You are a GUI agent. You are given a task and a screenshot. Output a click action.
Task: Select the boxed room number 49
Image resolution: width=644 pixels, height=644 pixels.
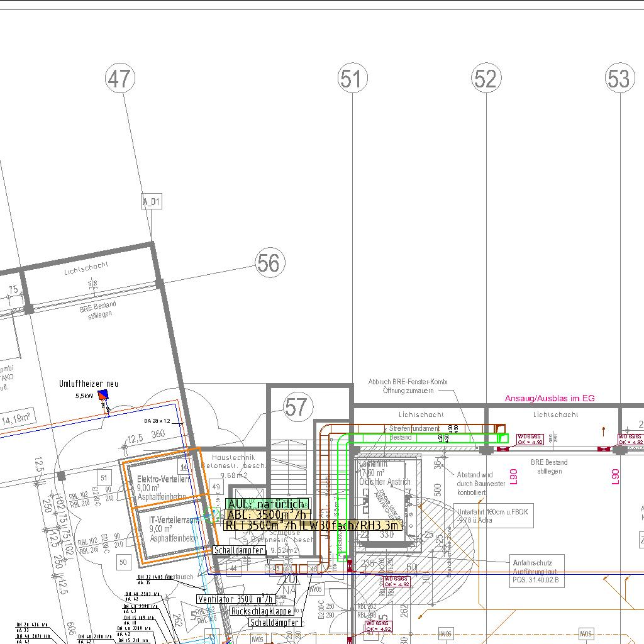pyautogui.click(x=216, y=487)
